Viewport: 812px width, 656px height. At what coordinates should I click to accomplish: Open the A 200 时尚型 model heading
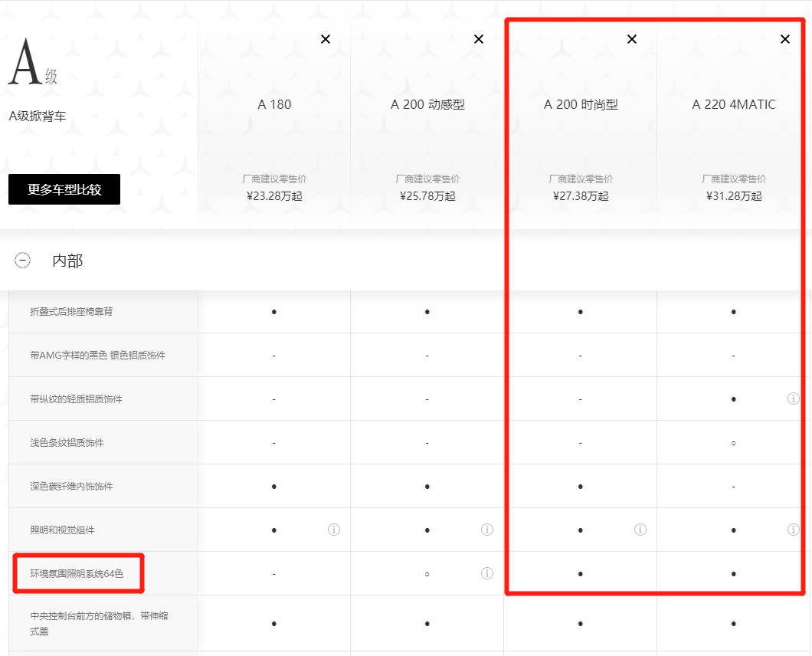coord(581,104)
